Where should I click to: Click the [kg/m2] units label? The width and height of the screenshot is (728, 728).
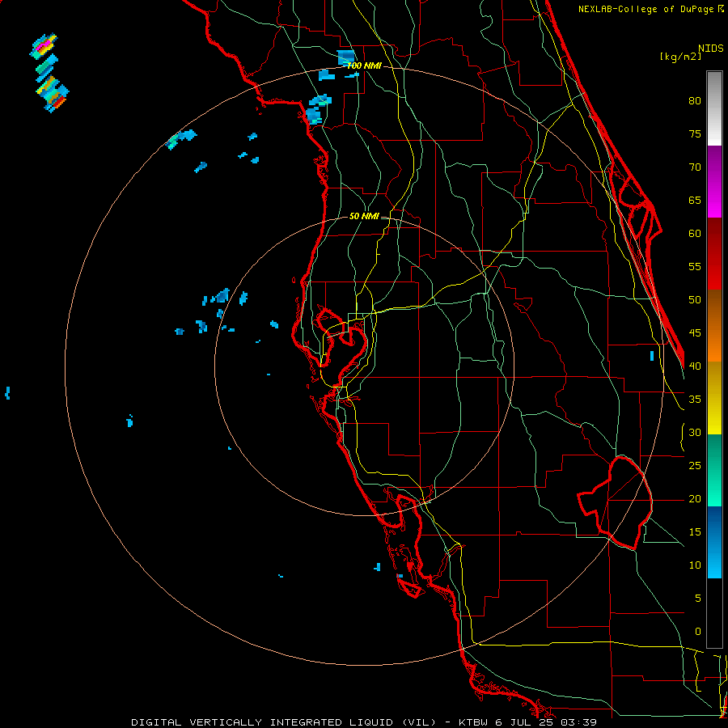(680, 57)
